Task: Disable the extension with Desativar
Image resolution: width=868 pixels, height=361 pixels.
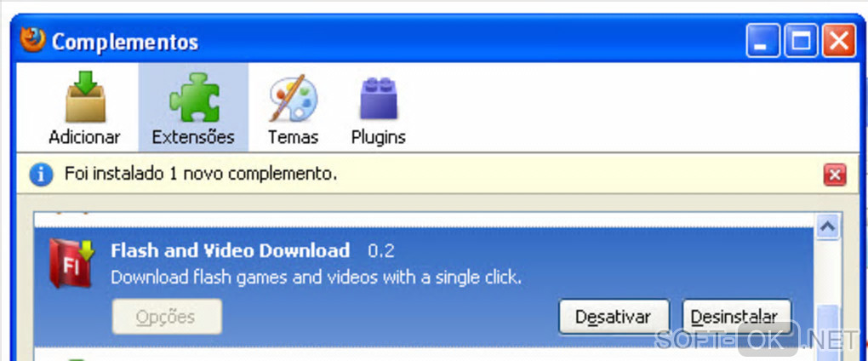Action: coord(614,317)
